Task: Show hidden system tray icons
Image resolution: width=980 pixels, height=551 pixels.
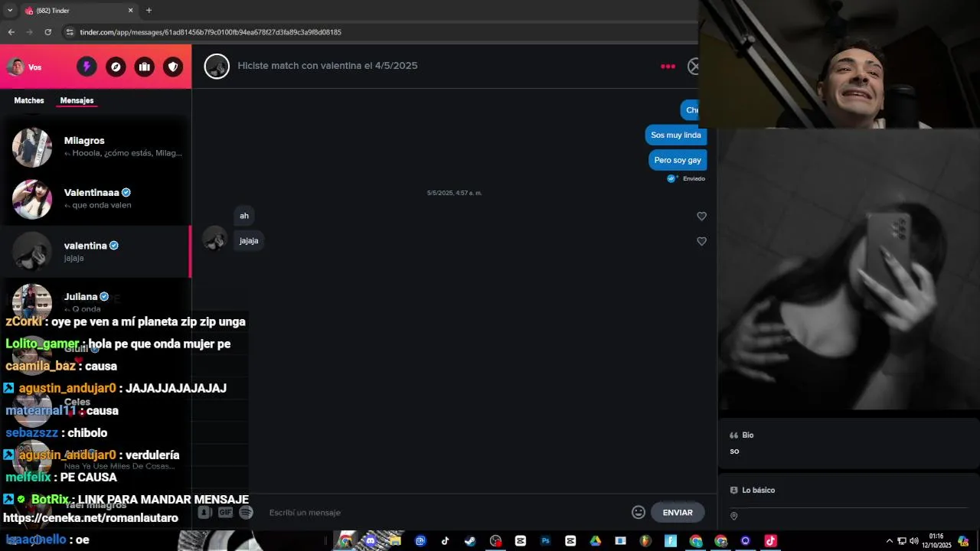Action: pyautogui.click(x=889, y=540)
